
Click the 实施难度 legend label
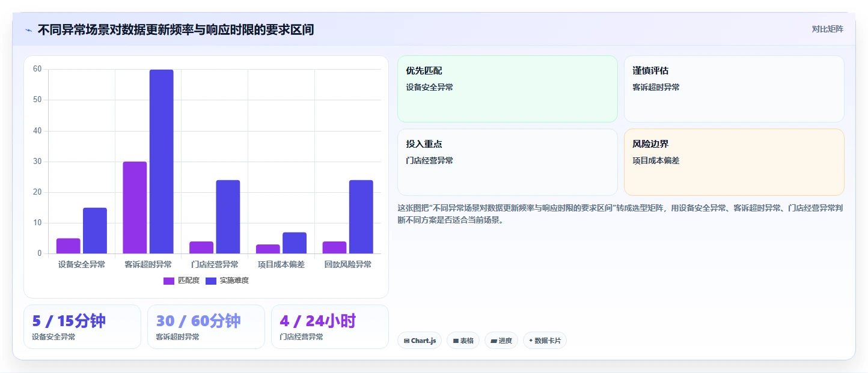234,281
